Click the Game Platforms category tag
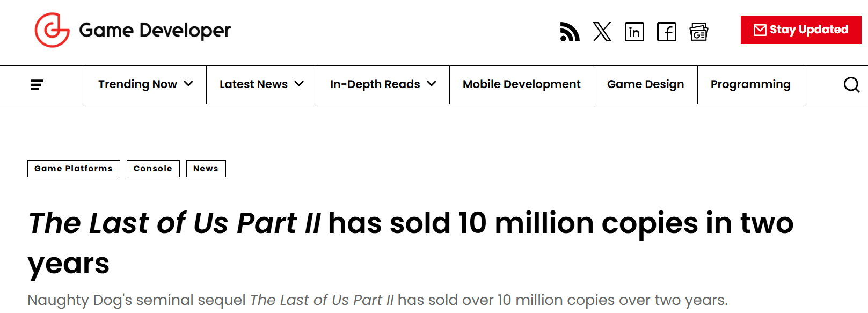The image size is (868, 313). pos(74,169)
